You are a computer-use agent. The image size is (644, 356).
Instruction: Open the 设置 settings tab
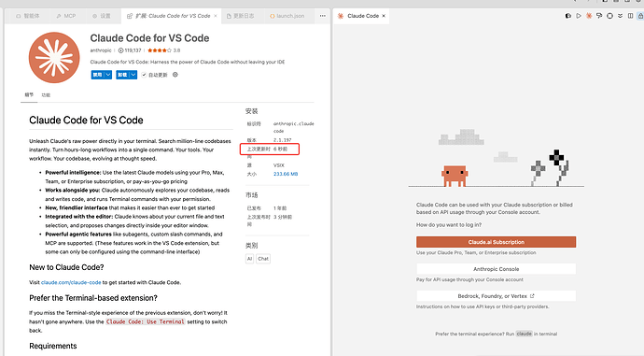(102, 16)
